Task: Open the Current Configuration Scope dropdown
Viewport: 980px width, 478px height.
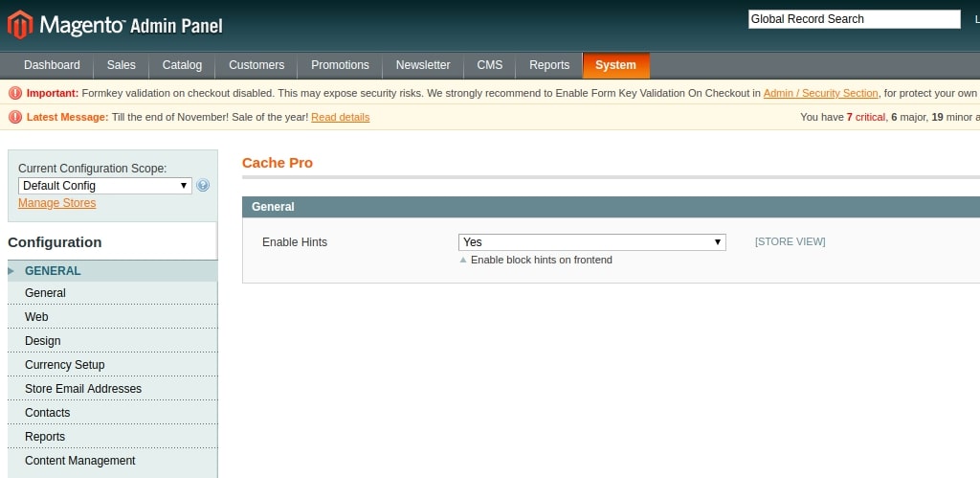Action: [x=105, y=186]
